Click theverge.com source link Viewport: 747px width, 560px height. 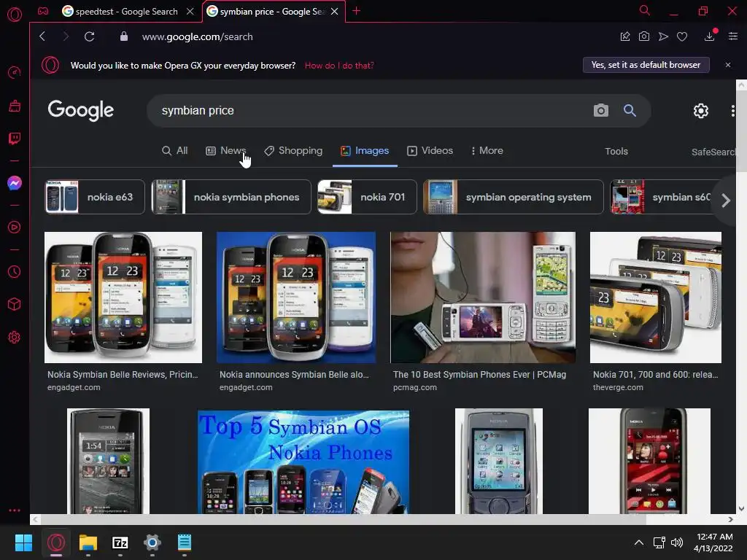[x=617, y=388]
